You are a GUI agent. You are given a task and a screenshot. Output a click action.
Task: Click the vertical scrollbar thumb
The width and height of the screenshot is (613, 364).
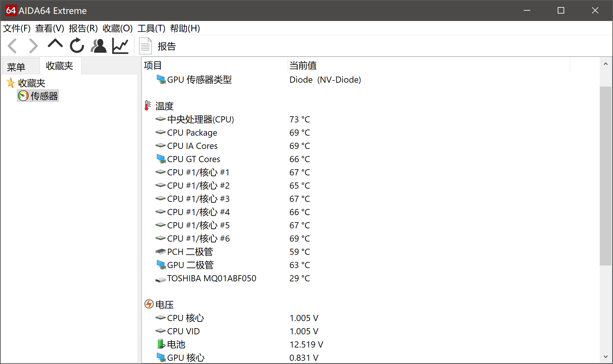(606, 176)
